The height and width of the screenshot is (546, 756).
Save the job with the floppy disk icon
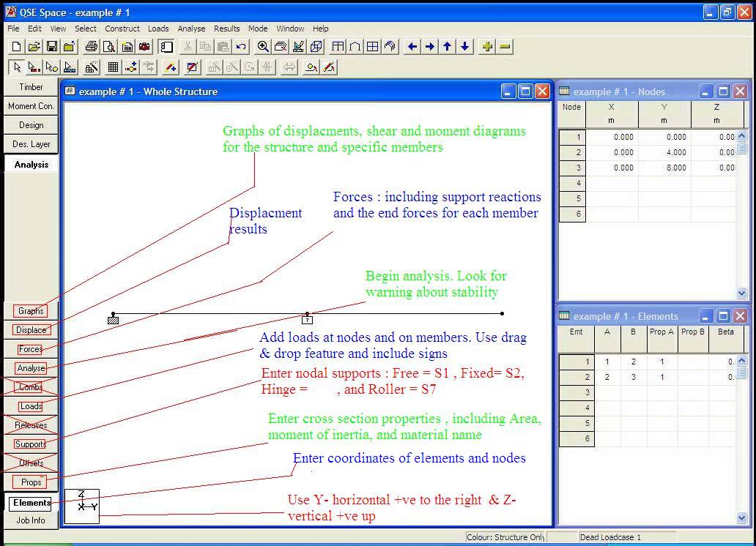pyautogui.click(x=51, y=47)
